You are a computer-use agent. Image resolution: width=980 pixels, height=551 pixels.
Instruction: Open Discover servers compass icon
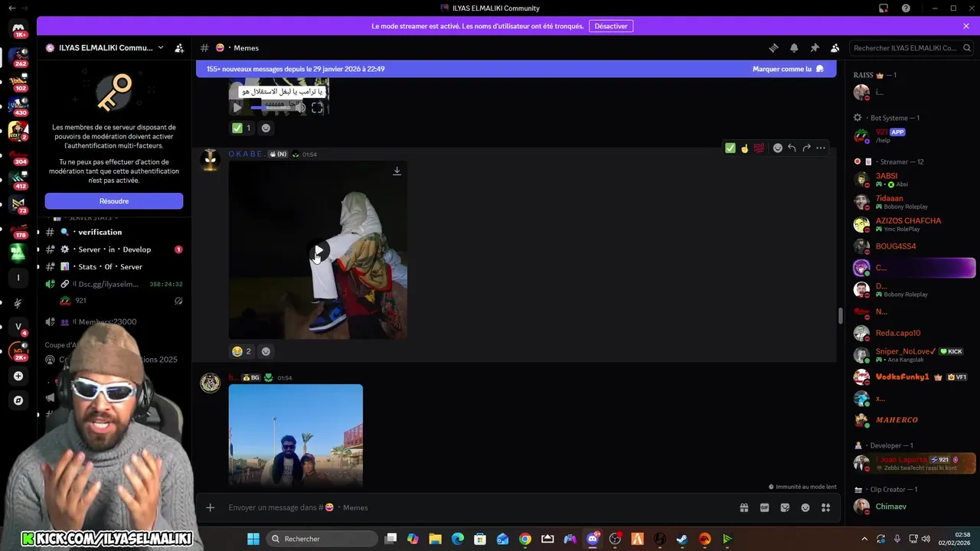coord(18,400)
